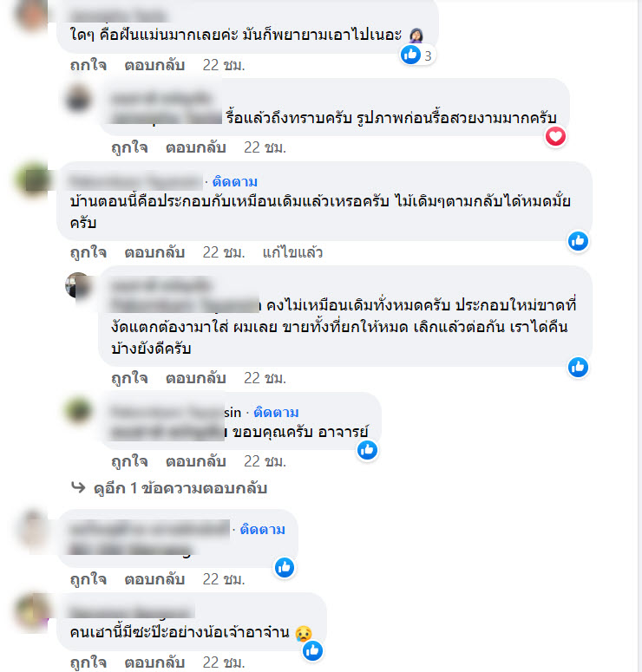642x672 pixels.
Task: Click the 22 ชม. timestamp of the last comment
Action: click(224, 662)
